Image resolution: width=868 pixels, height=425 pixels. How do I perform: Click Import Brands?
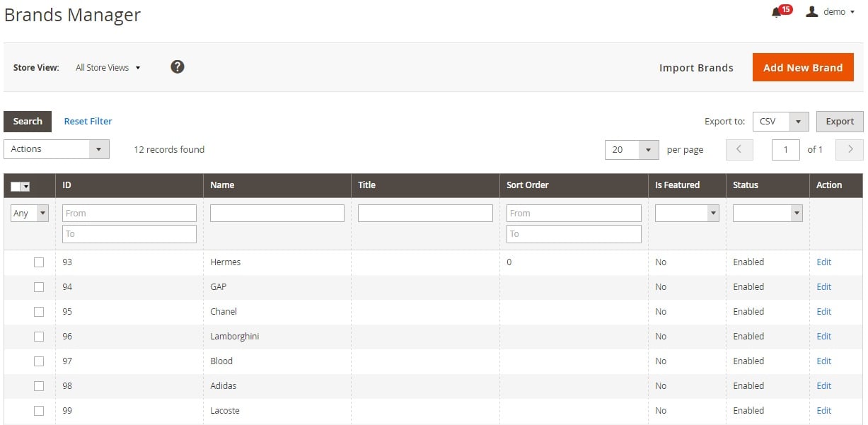(696, 68)
